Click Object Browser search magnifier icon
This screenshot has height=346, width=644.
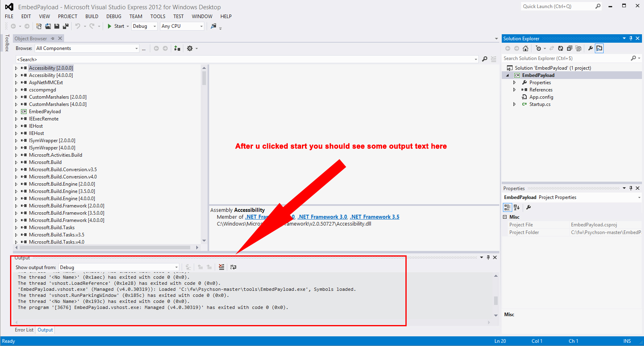[x=484, y=59]
